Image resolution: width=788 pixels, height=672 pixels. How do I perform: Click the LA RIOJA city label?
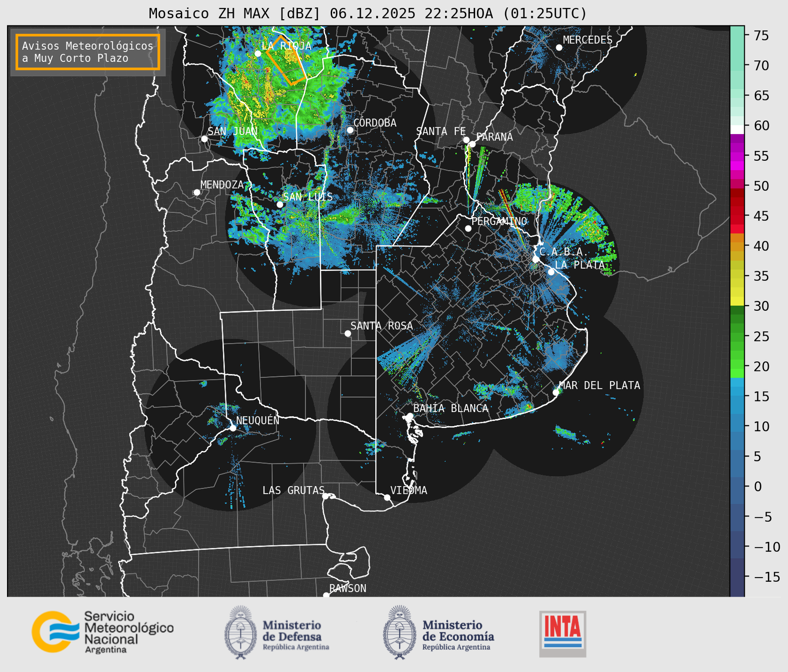[x=286, y=46]
